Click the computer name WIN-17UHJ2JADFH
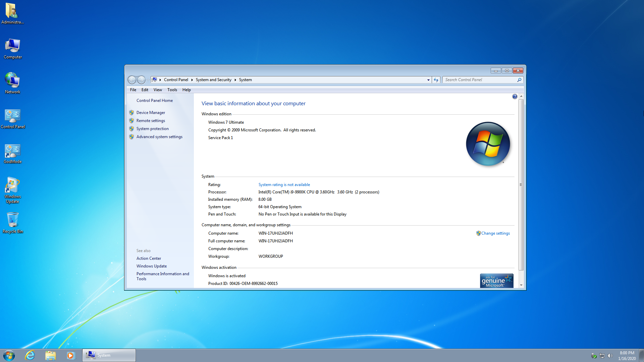644x362 pixels. (276, 233)
